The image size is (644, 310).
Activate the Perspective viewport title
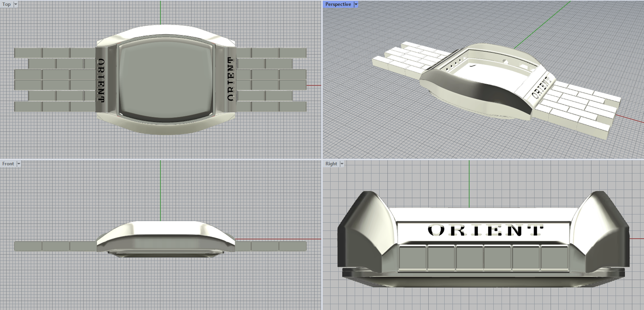338,4
